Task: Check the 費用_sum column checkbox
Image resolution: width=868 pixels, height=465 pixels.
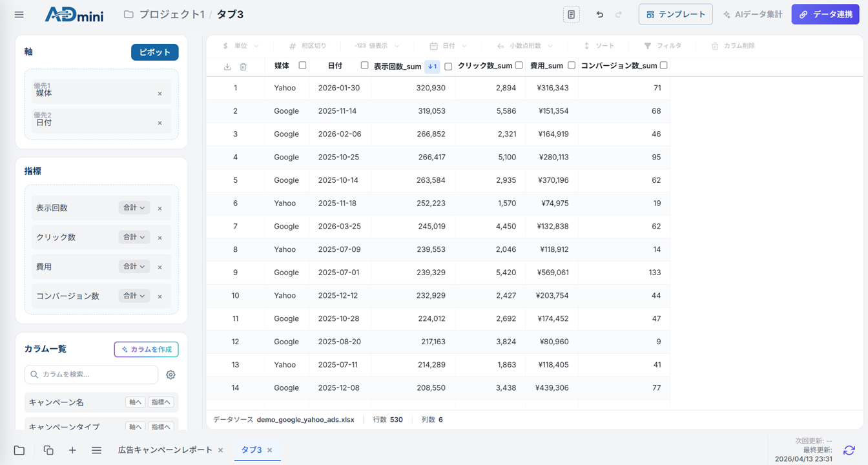Action: pyautogui.click(x=572, y=65)
